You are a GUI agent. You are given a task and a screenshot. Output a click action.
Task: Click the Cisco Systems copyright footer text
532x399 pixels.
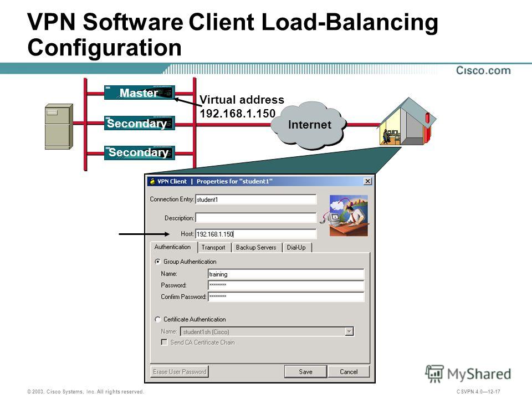86,392
